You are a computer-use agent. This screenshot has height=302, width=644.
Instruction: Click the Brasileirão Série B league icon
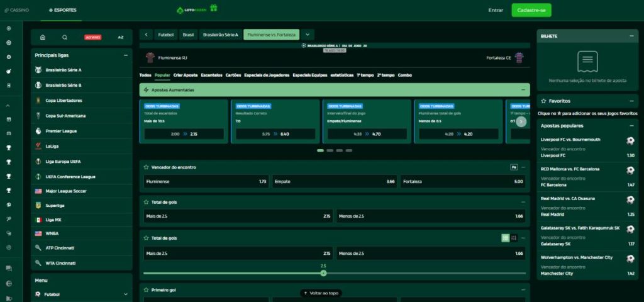coord(38,85)
